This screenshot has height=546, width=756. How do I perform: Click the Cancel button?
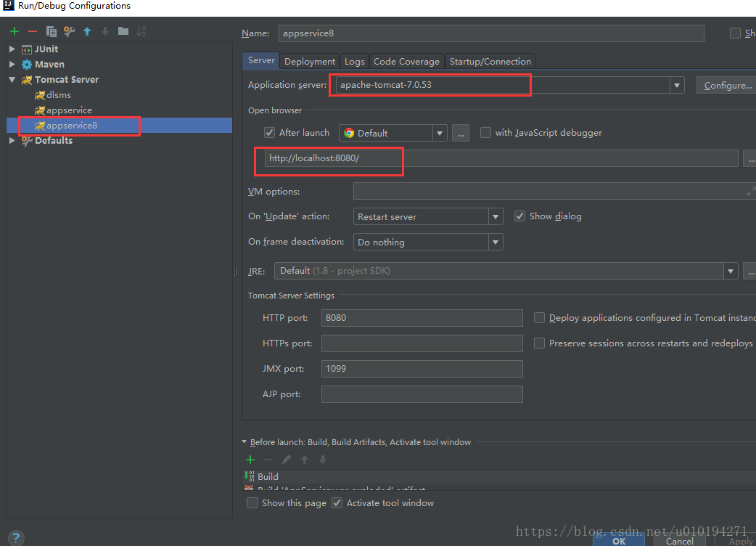point(679,541)
